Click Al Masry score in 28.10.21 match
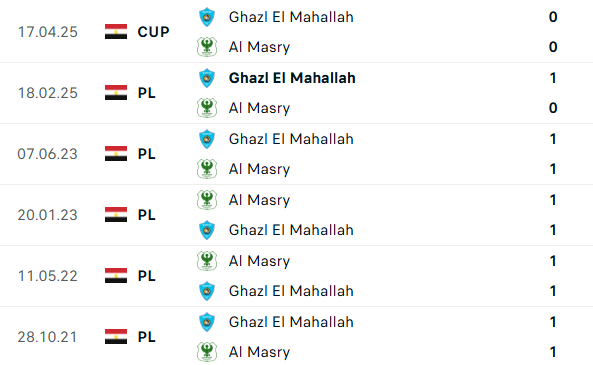 coord(553,352)
